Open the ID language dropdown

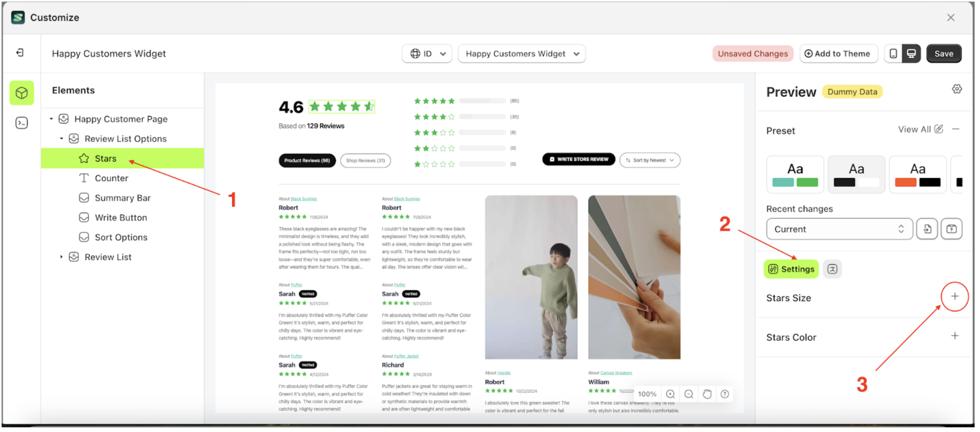point(427,53)
